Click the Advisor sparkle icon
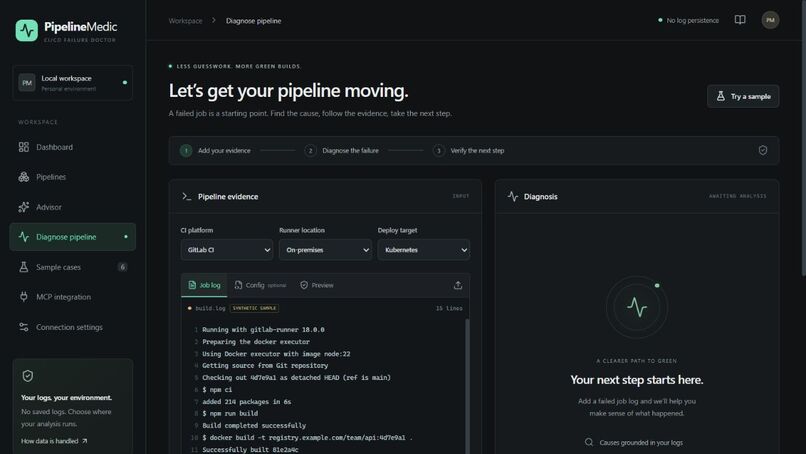806x454 pixels. pyautogui.click(x=24, y=207)
